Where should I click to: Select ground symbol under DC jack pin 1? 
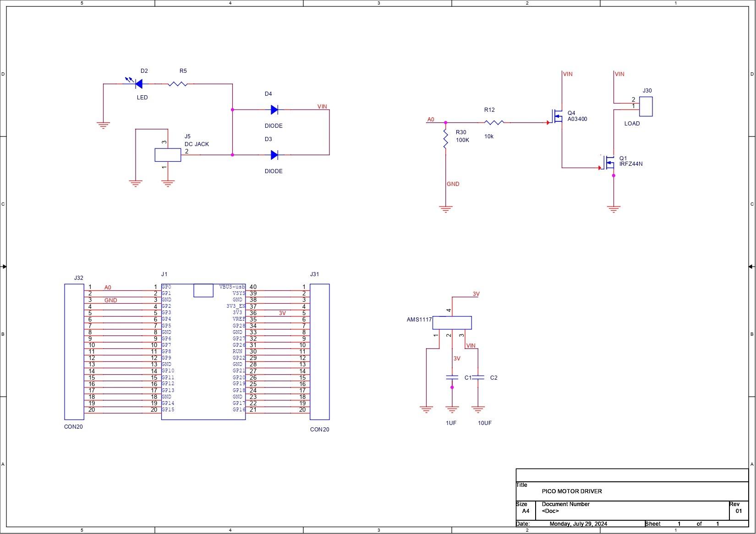(x=168, y=183)
